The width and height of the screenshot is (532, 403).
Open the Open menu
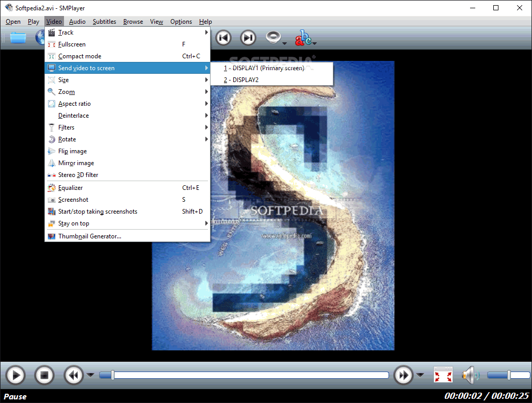point(13,22)
